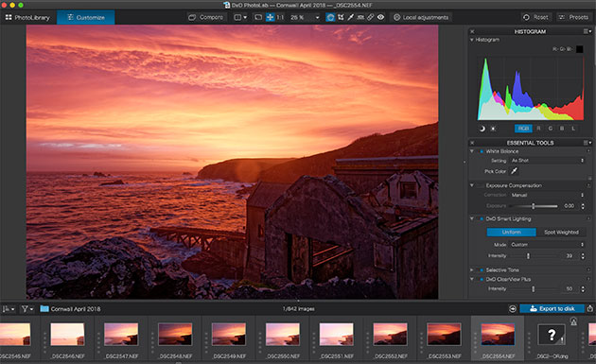This screenshot has width=596, height=364.
Task: Click the Compare button
Action: 206,17
